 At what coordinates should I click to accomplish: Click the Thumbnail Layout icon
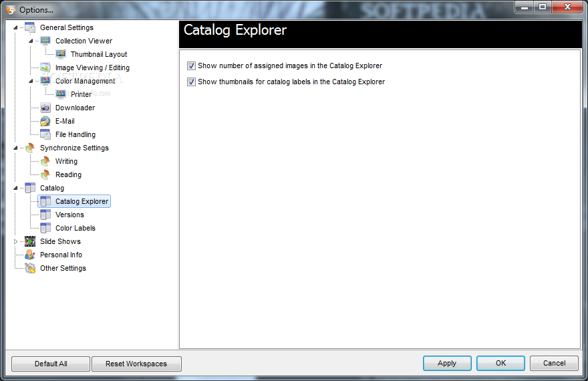point(61,54)
